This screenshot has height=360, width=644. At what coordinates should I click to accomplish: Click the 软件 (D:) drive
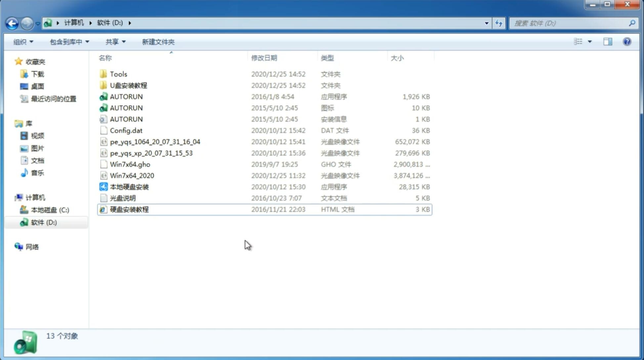(43, 222)
